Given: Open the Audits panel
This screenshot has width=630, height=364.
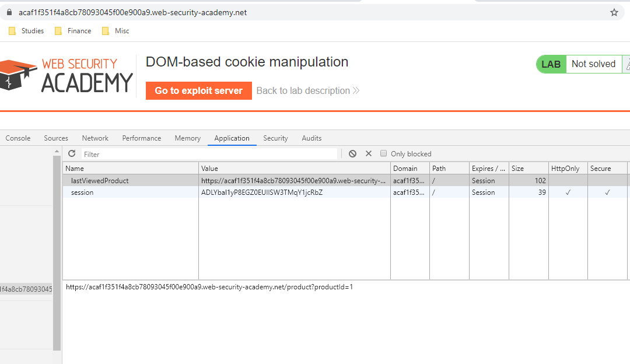Looking at the screenshot, I should (x=311, y=138).
